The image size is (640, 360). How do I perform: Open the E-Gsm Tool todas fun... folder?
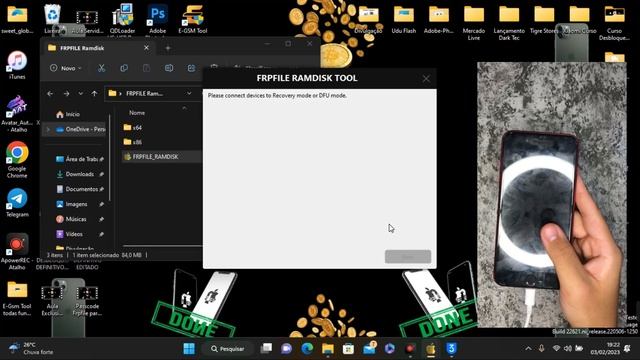tap(17, 298)
